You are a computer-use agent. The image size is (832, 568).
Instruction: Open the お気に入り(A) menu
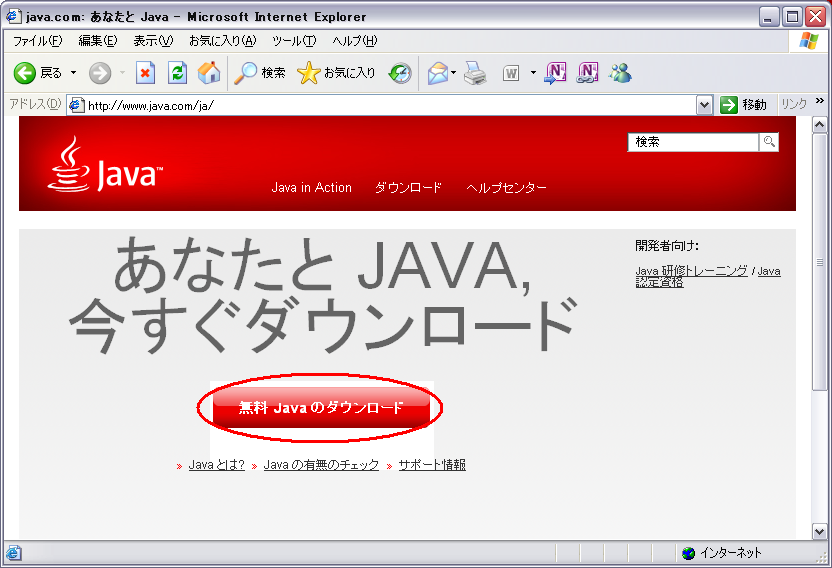point(222,41)
